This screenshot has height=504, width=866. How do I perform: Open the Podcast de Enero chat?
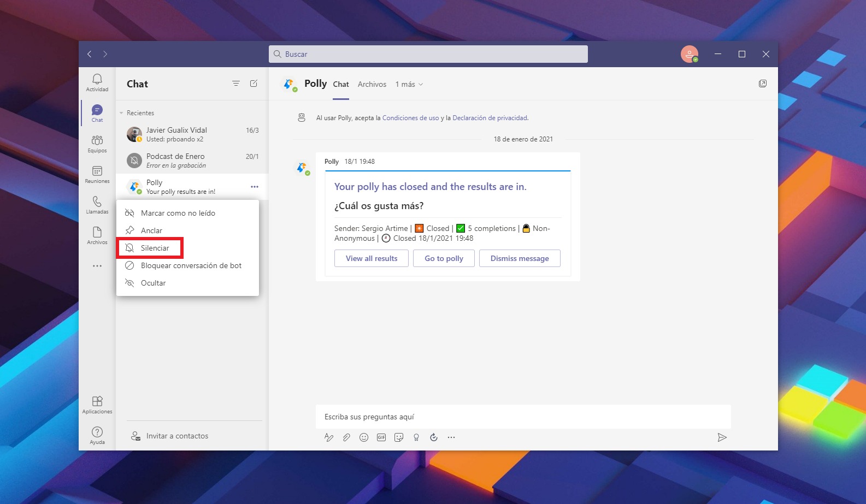[192, 161]
